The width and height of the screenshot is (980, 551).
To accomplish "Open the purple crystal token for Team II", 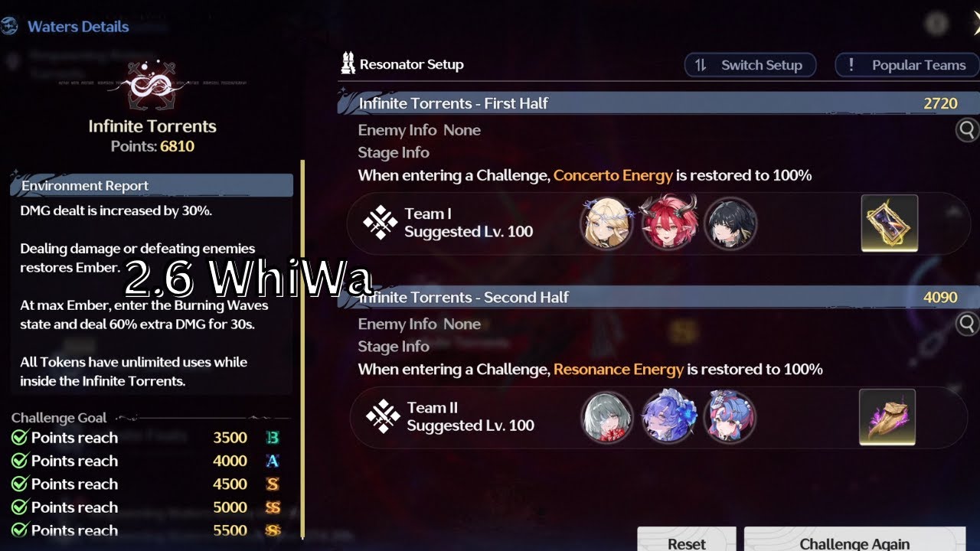I will 887,417.
